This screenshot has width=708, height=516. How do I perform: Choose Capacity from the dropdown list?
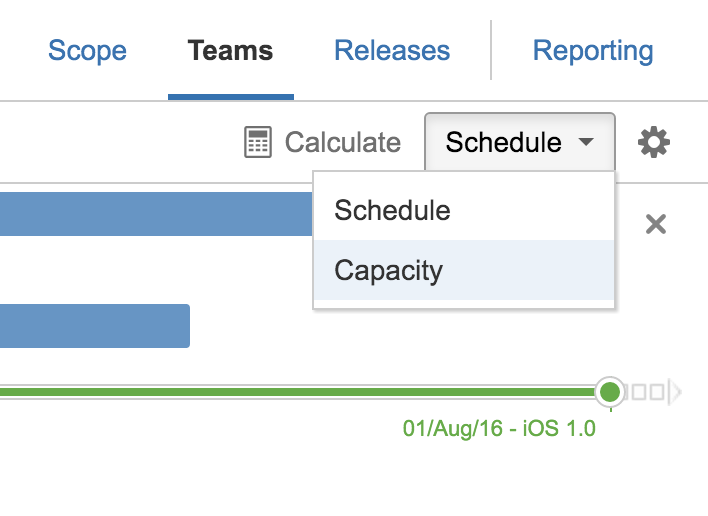point(464,270)
